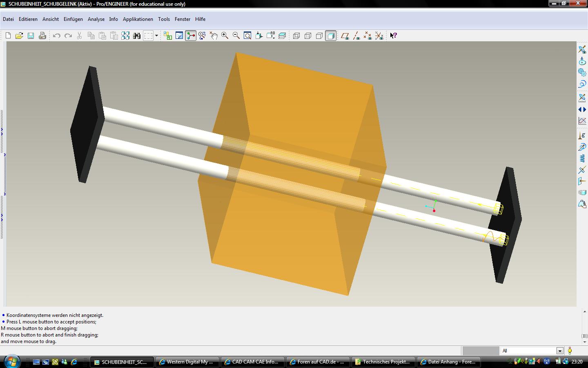Screen dimensions: 588x368
Task: Toggle datum axes display
Action: (x=356, y=36)
